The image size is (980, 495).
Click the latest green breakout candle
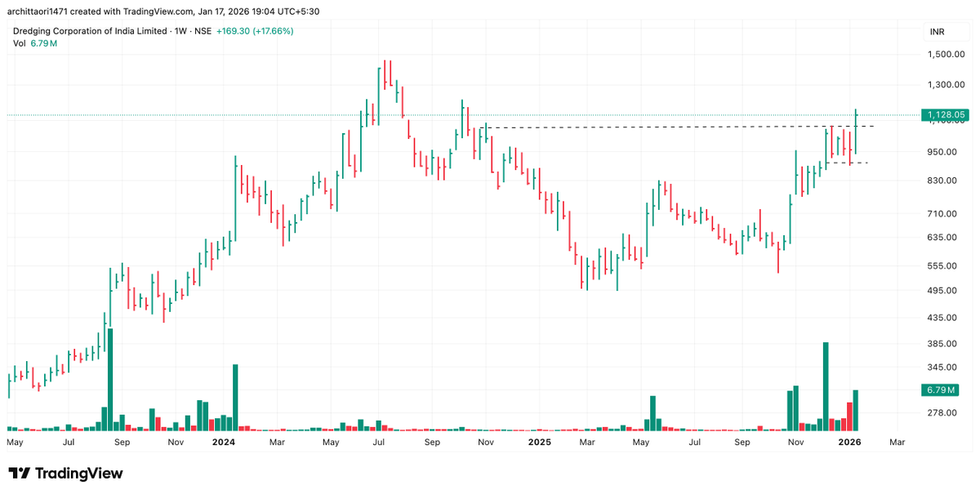pos(856,130)
